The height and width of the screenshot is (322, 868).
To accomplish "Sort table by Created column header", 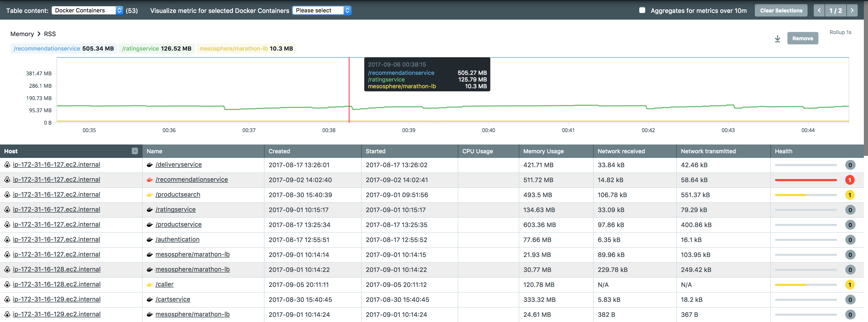I will [x=279, y=151].
